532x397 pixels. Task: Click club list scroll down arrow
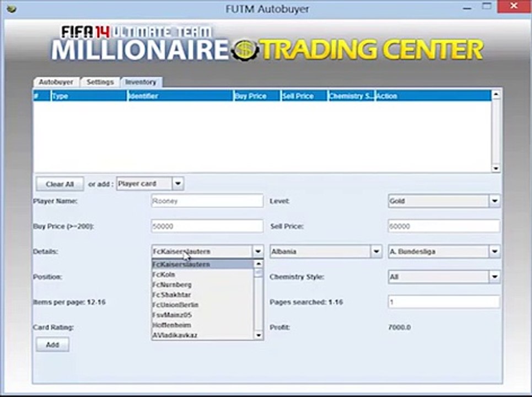pyautogui.click(x=259, y=335)
